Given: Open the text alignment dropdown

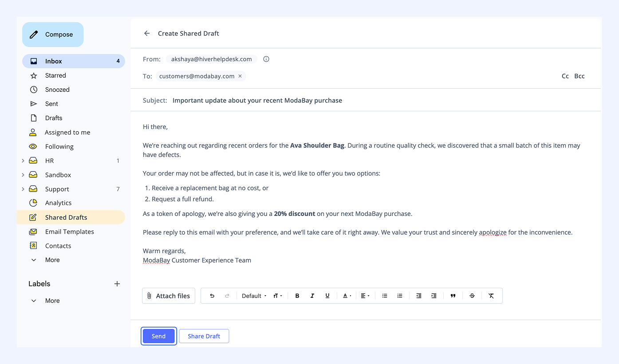Looking at the screenshot, I should [365, 296].
